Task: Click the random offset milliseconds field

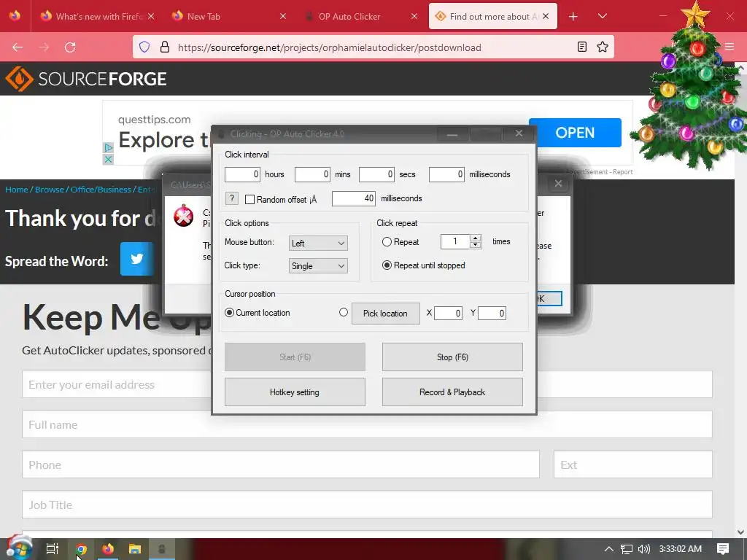Action: 354,198
